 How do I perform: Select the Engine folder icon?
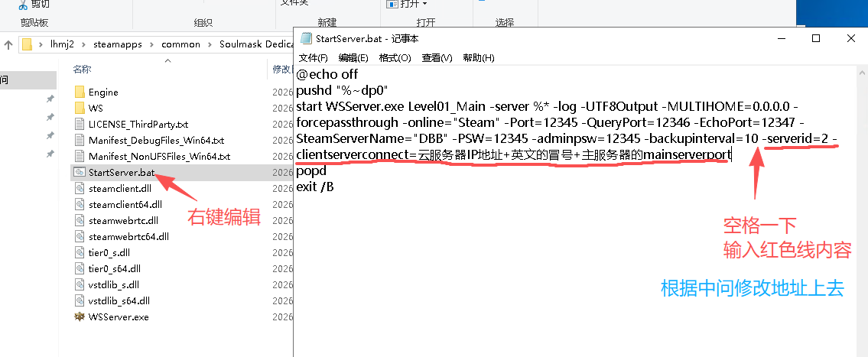coord(80,92)
